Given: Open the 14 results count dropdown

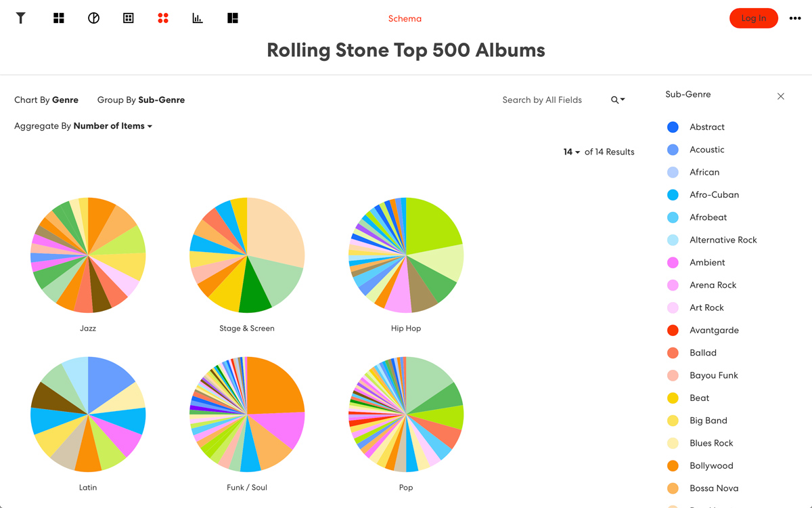Looking at the screenshot, I should pos(572,152).
